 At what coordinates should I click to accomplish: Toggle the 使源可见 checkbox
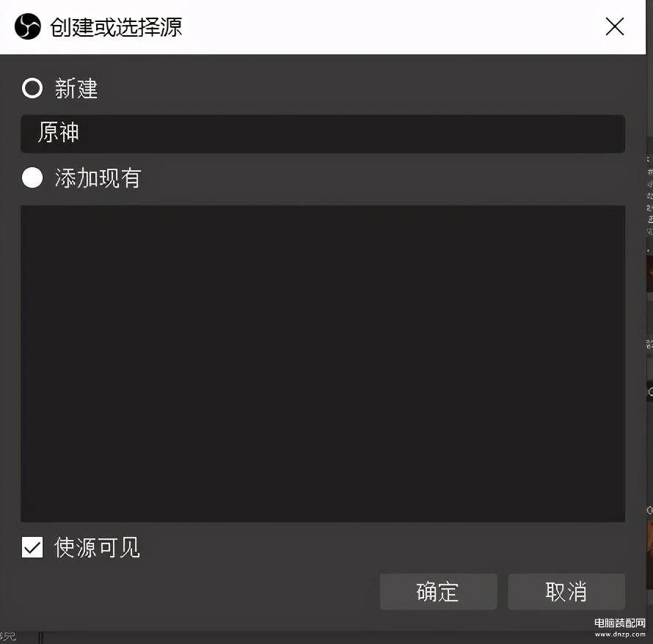pos(32,547)
